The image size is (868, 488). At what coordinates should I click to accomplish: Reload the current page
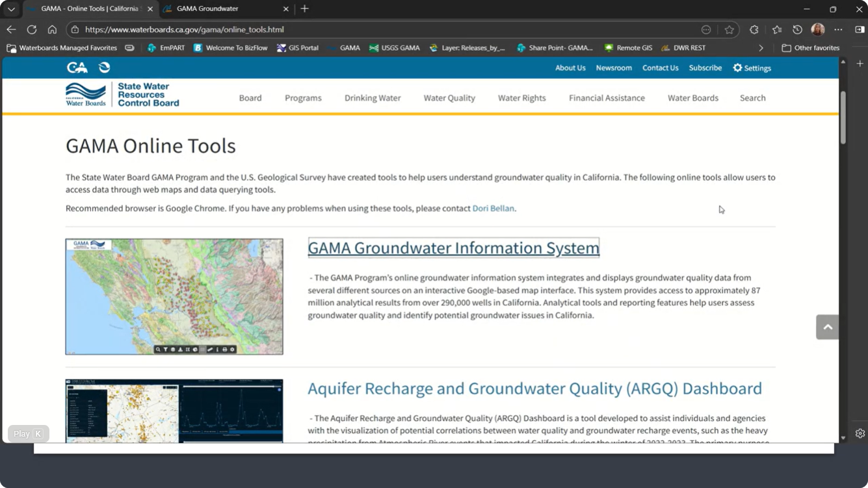(x=31, y=29)
